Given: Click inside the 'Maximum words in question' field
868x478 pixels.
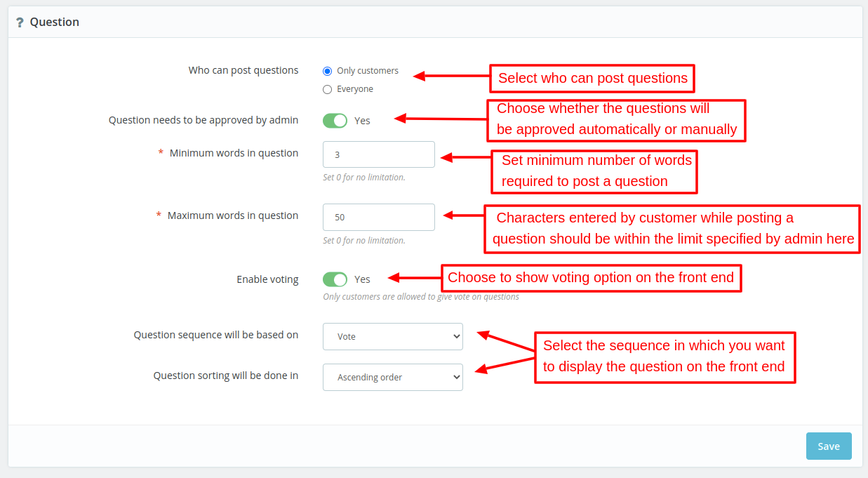Looking at the screenshot, I should pyautogui.click(x=378, y=217).
